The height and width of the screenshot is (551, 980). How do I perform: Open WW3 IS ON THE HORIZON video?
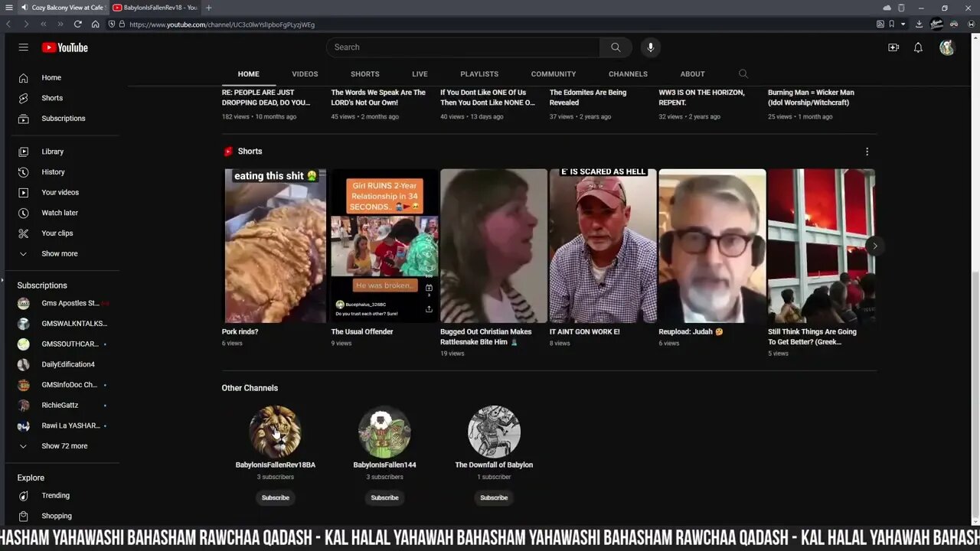[701, 97]
